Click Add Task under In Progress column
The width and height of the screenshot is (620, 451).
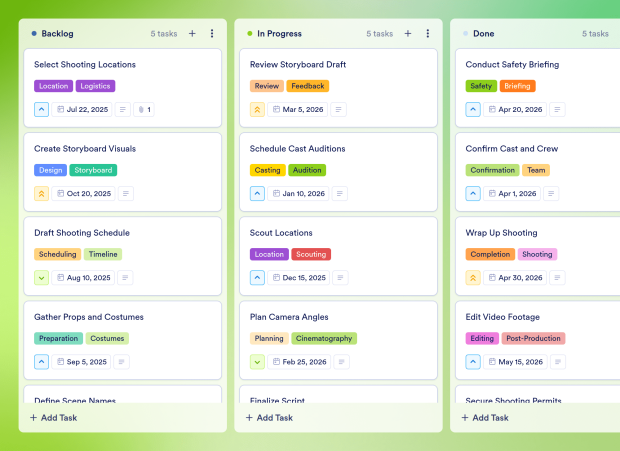(x=269, y=417)
